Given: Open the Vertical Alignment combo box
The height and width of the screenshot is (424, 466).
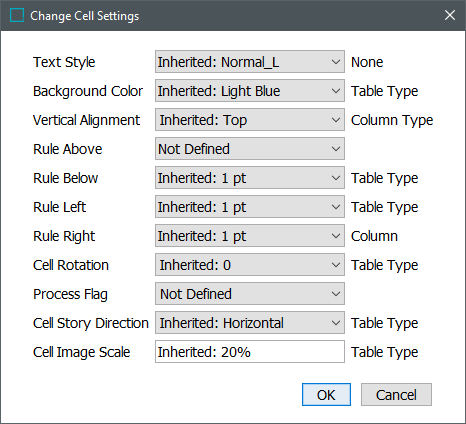Looking at the screenshot, I should (250, 120).
